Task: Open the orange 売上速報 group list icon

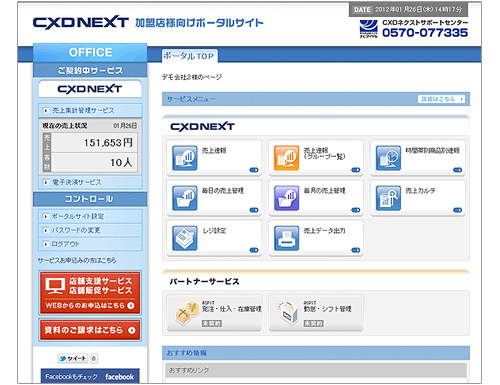Action: point(286,158)
